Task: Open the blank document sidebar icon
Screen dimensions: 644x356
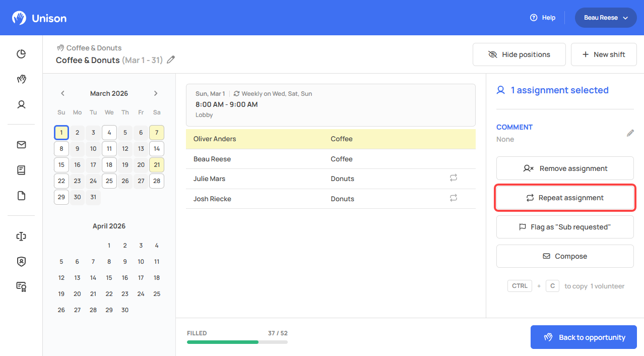Action: 21,196
